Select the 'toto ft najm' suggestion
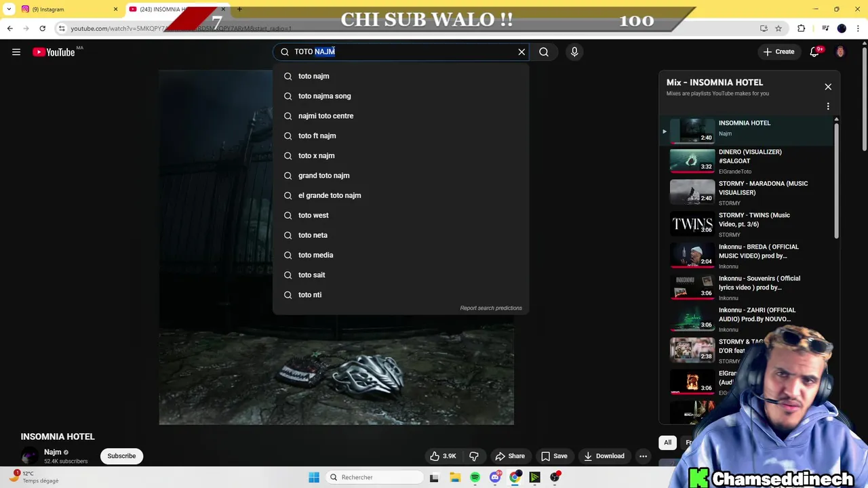Viewport: 868px width, 488px height. pos(400,136)
